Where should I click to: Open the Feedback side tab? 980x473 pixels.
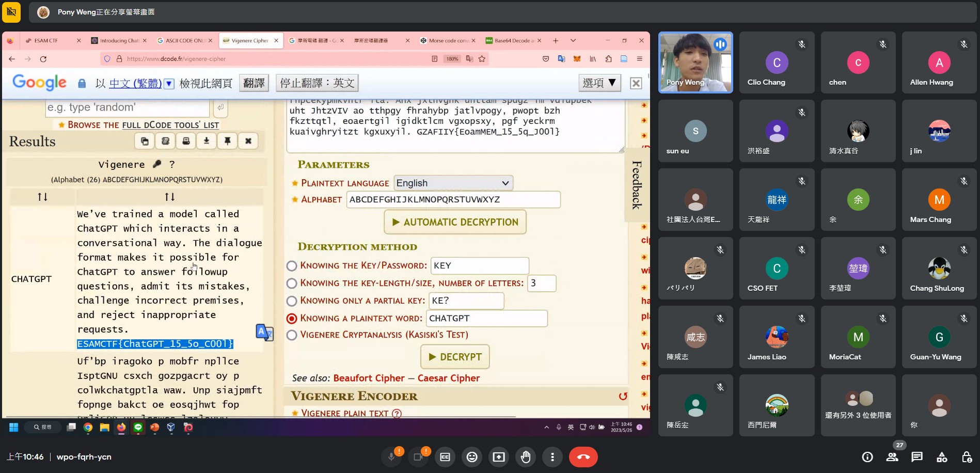point(637,185)
